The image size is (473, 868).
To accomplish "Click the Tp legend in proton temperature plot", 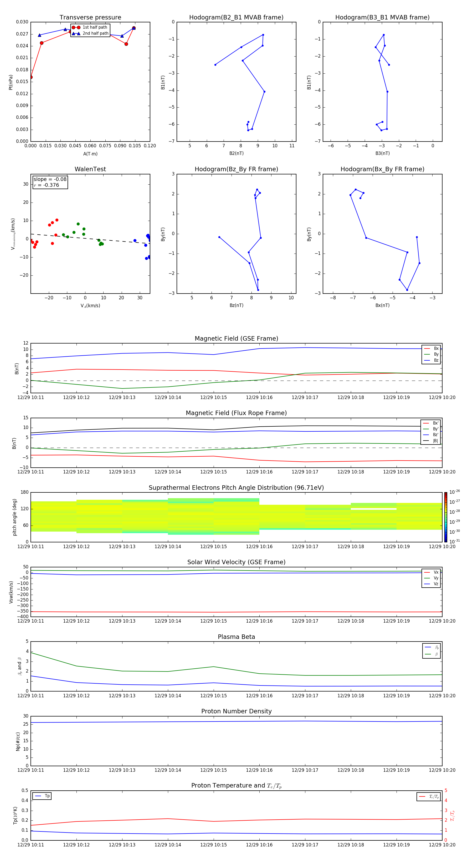I will click(42, 796).
